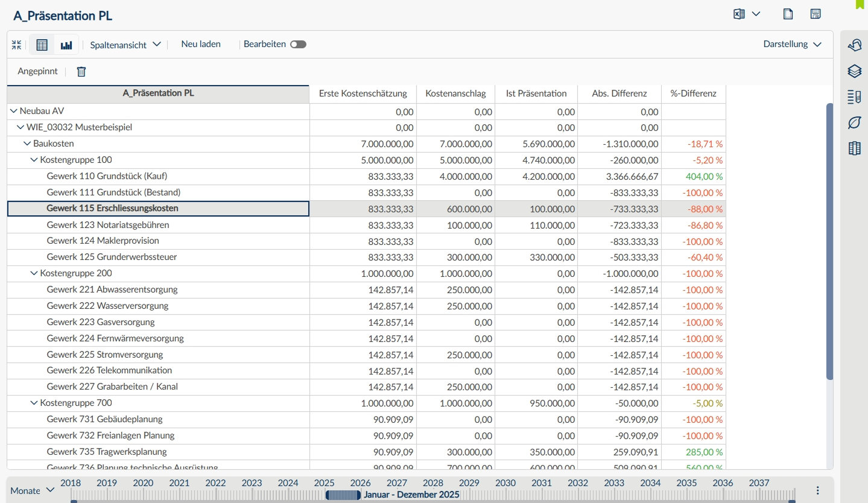Click the green bookmark icon
The image size is (868, 503).
click(x=860, y=4)
